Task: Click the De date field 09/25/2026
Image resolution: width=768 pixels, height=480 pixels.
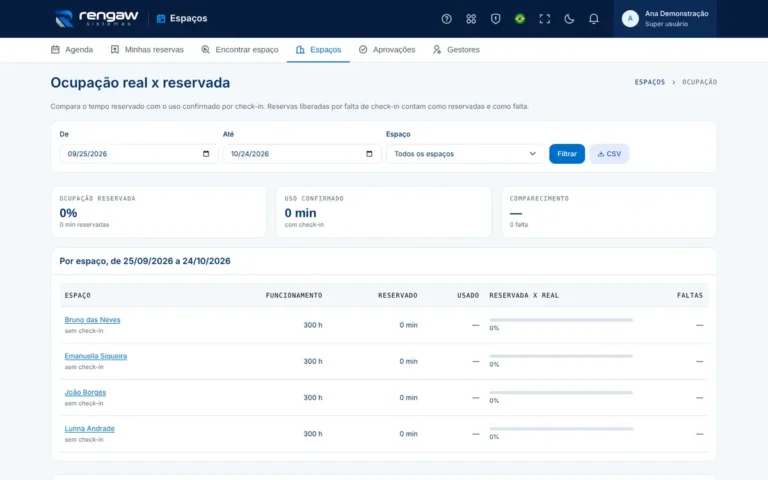Action: (x=139, y=154)
